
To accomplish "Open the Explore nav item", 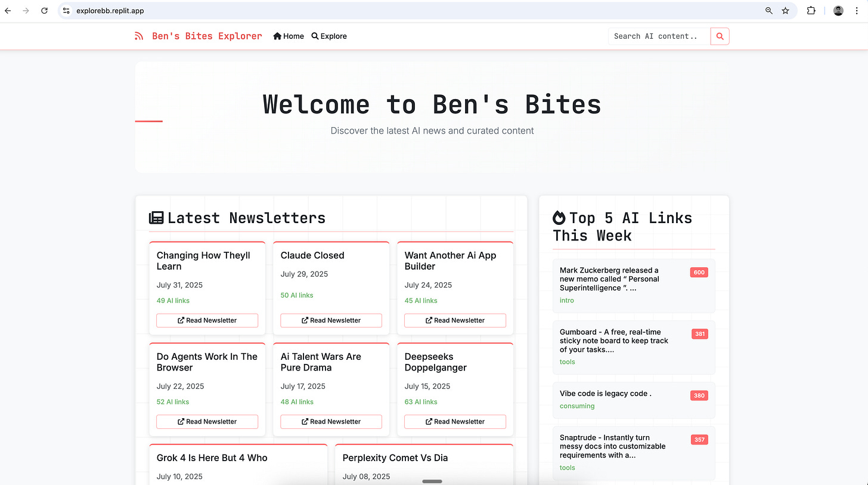I will click(329, 36).
